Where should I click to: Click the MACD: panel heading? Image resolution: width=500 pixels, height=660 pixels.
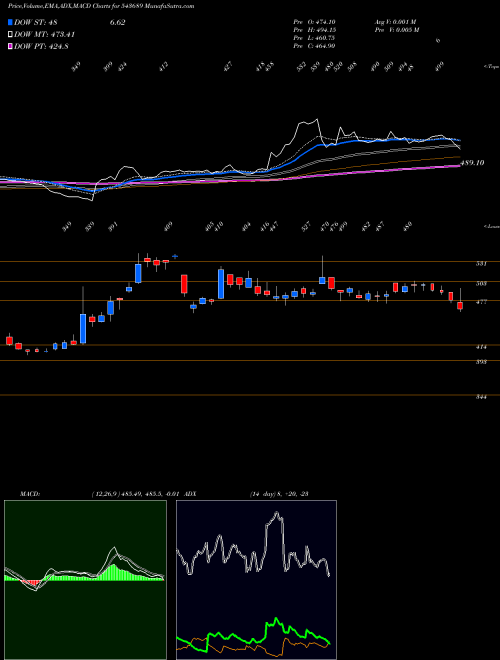click(x=29, y=494)
